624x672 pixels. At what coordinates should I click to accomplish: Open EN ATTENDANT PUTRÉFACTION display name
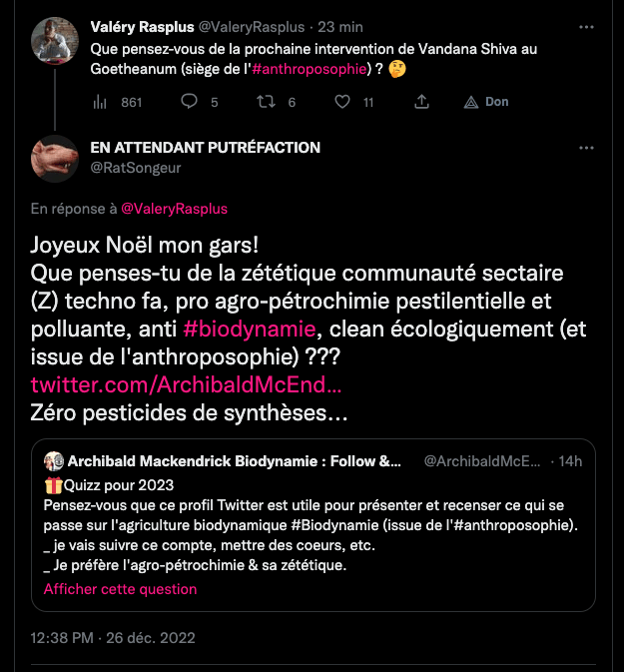tap(205, 148)
